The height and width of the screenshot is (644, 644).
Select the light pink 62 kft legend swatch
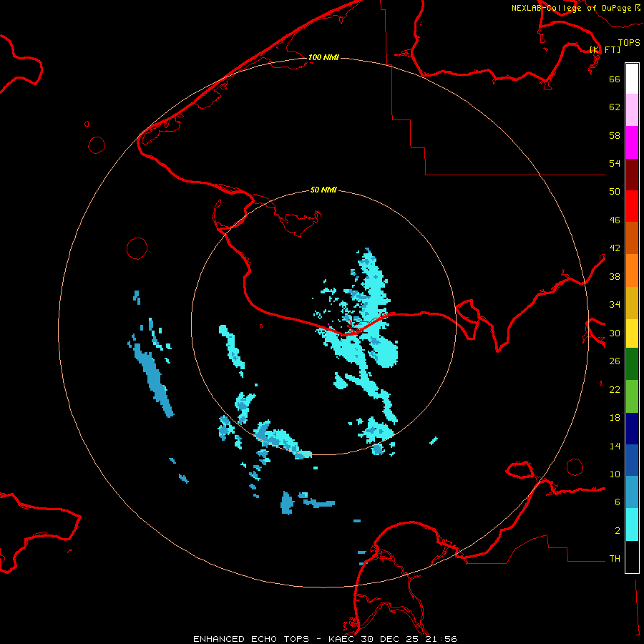pos(632,109)
